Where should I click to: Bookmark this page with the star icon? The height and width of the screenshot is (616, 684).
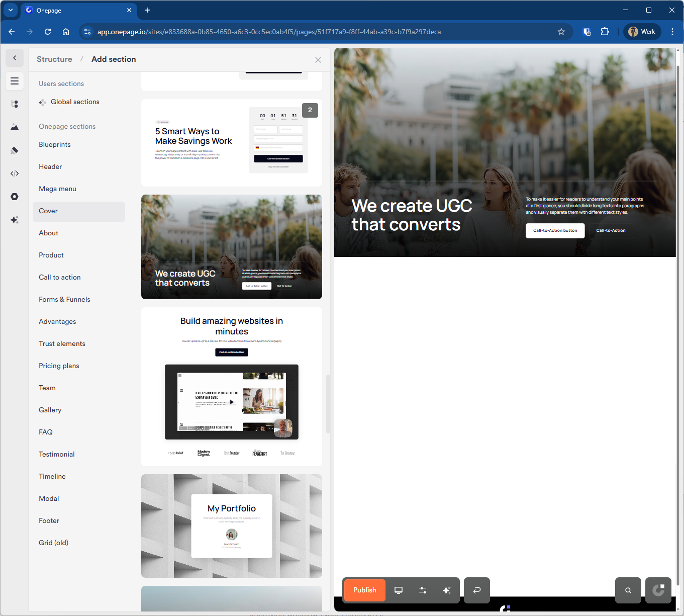pyautogui.click(x=561, y=32)
